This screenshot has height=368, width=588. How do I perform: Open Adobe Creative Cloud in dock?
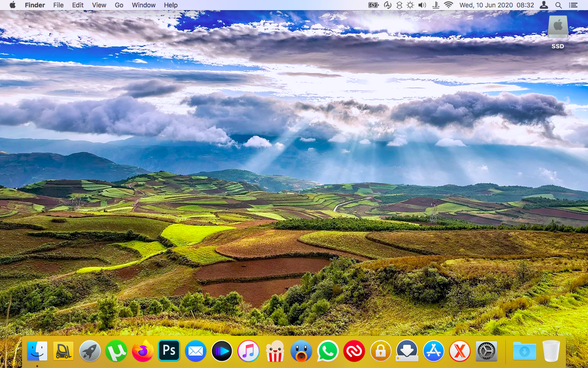click(354, 352)
